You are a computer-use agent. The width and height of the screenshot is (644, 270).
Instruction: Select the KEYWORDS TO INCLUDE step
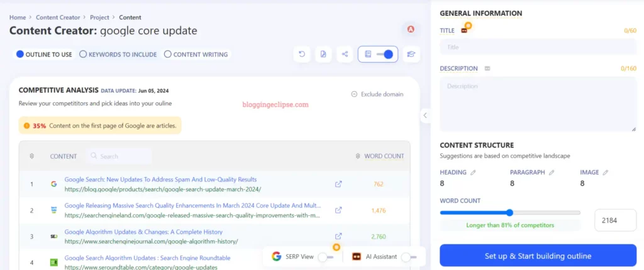[118, 54]
